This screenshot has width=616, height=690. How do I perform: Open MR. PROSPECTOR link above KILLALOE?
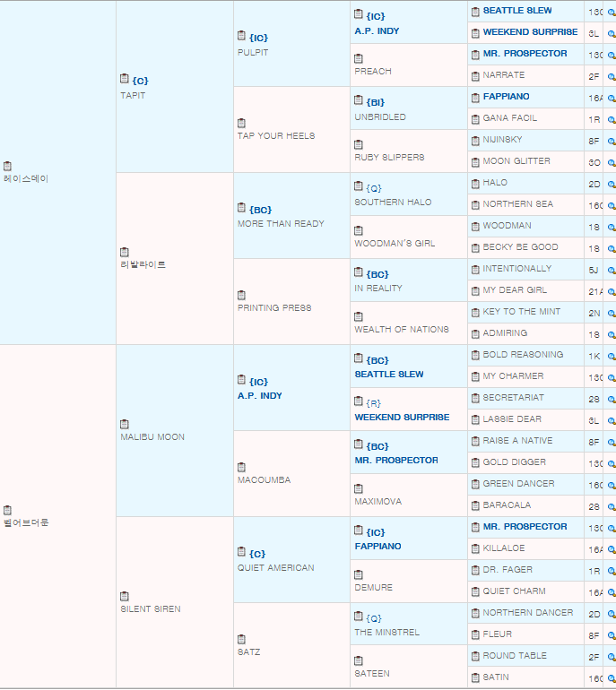click(525, 527)
